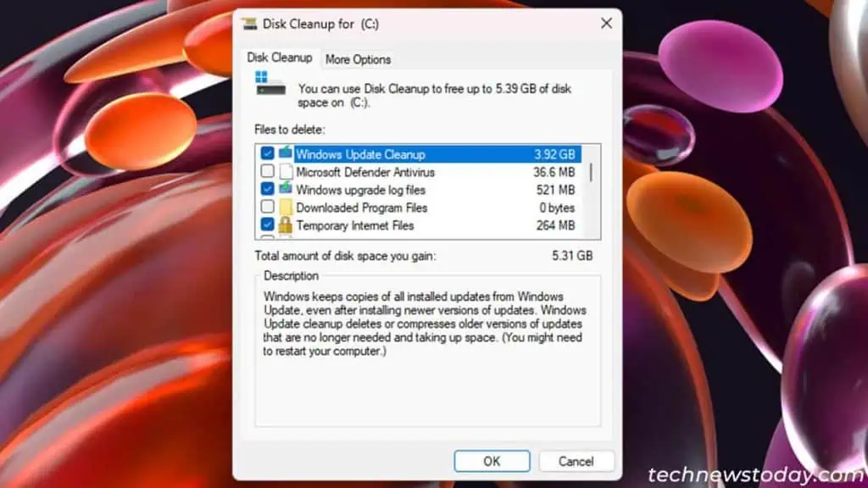The width and height of the screenshot is (868, 488).
Task: Click the files list scrollbar thumb
Action: click(x=591, y=172)
